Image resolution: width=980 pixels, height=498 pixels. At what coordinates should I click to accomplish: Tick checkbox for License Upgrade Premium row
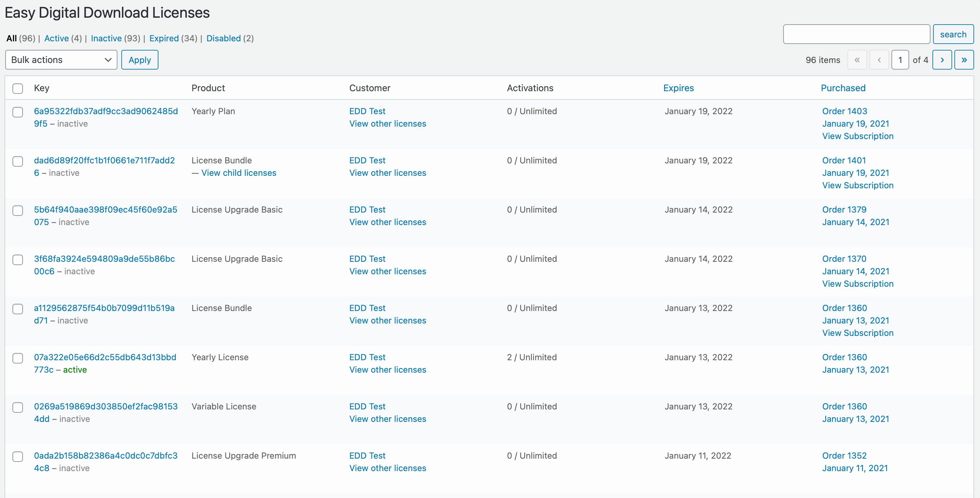[x=17, y=456]
